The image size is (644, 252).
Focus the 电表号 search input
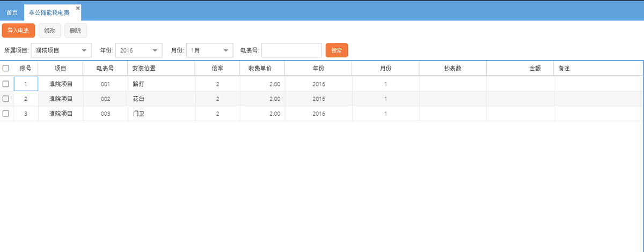[x=291, y=50]
